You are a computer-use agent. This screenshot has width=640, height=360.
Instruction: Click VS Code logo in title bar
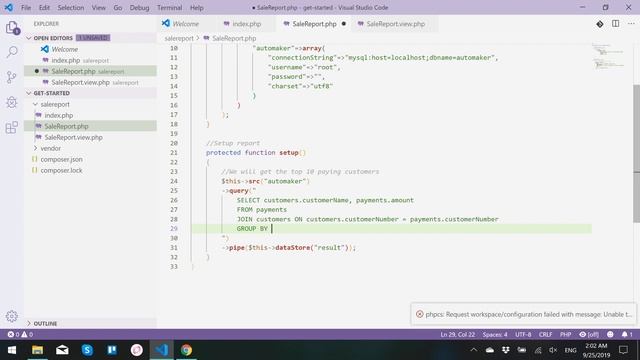coord(9,7)
